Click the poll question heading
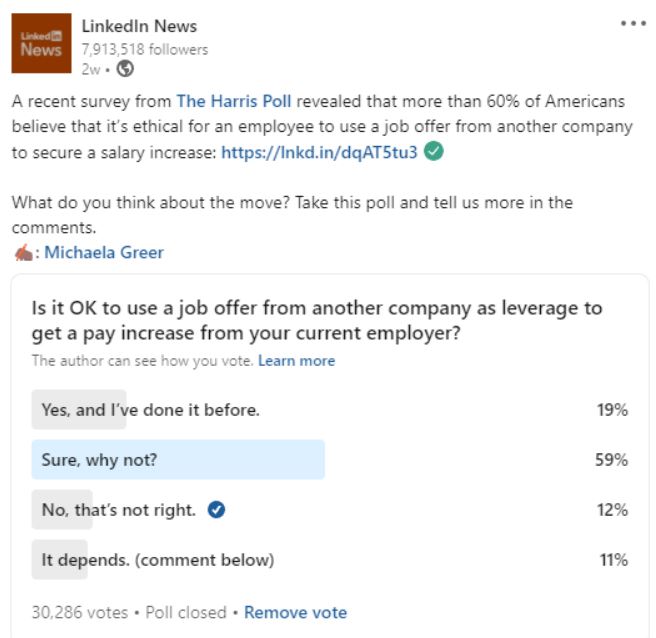This screenshot has height=638, width=656. click(317, 320)
